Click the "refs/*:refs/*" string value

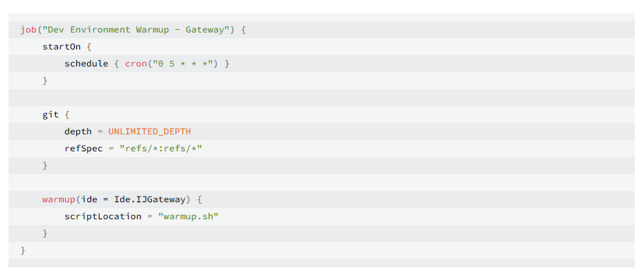160,149
